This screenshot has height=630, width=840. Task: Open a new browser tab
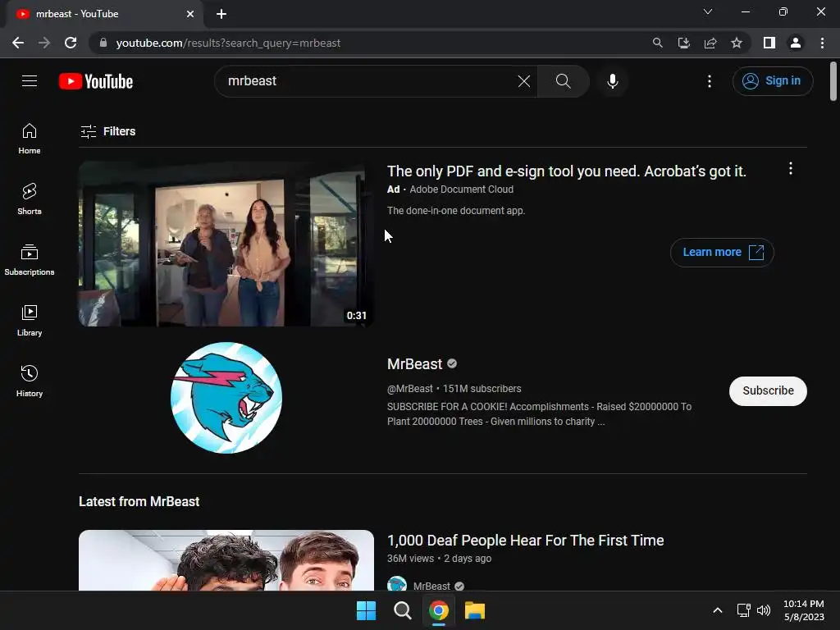coord(221,14)
